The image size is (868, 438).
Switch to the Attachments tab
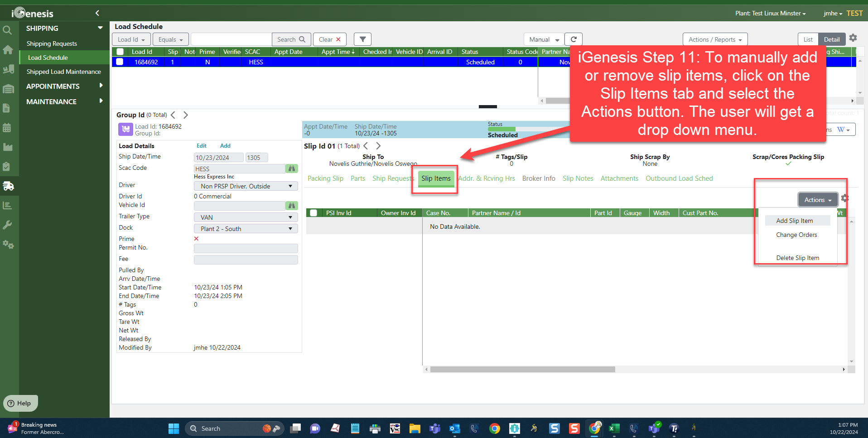[619, 178]
